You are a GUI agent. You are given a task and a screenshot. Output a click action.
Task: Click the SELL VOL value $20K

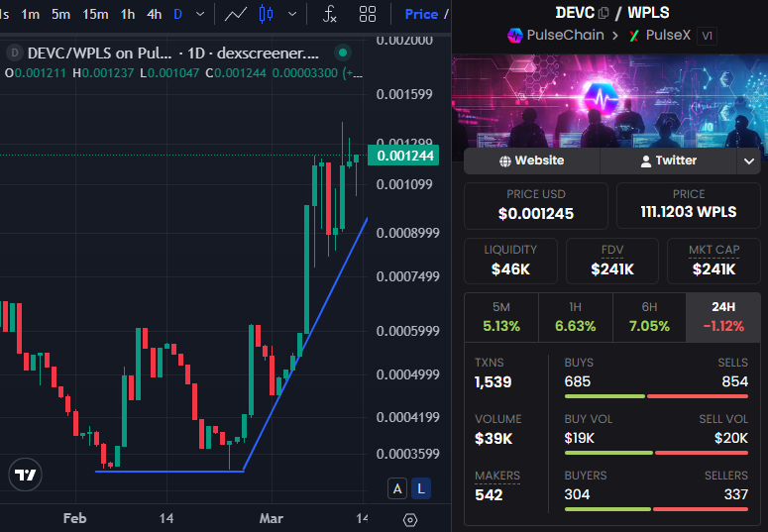(730, 438)
